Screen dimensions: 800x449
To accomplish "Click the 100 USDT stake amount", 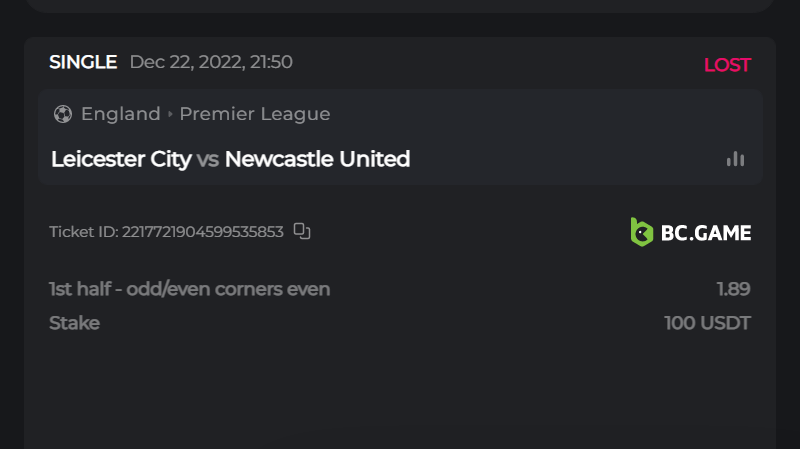I will [707, 323].
